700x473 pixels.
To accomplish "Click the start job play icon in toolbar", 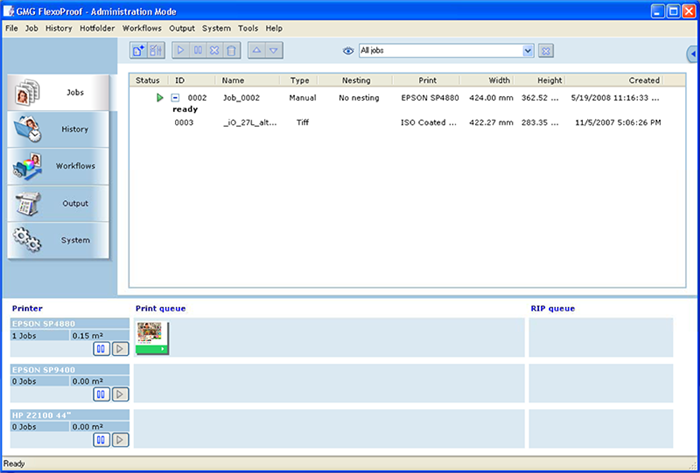I will point(180,50).
